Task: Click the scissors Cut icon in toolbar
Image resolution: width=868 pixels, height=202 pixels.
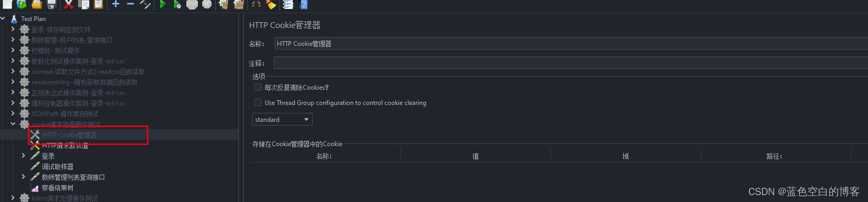Action: tap(68, 4)
